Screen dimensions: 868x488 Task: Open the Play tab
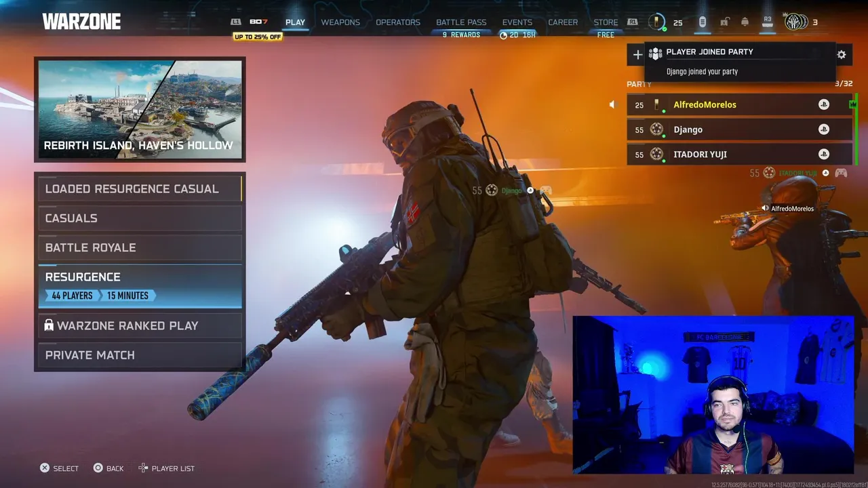295,22
